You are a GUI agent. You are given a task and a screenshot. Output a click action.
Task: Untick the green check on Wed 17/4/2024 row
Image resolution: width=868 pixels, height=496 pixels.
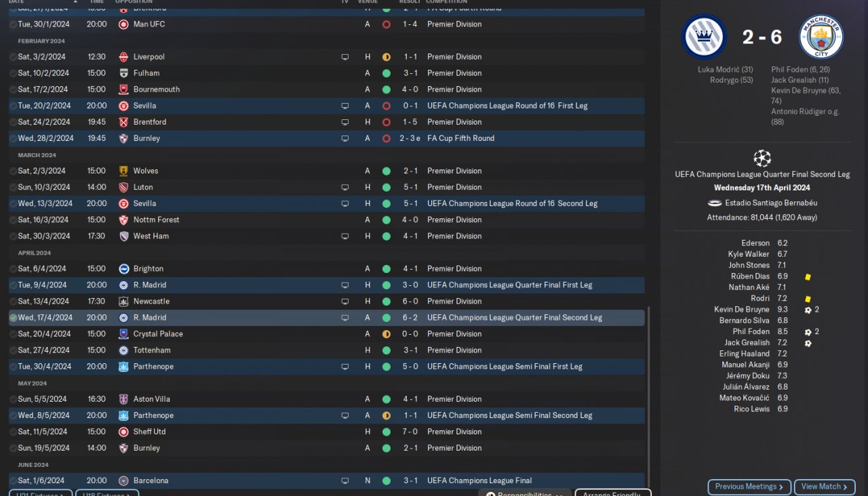(14, 318)
